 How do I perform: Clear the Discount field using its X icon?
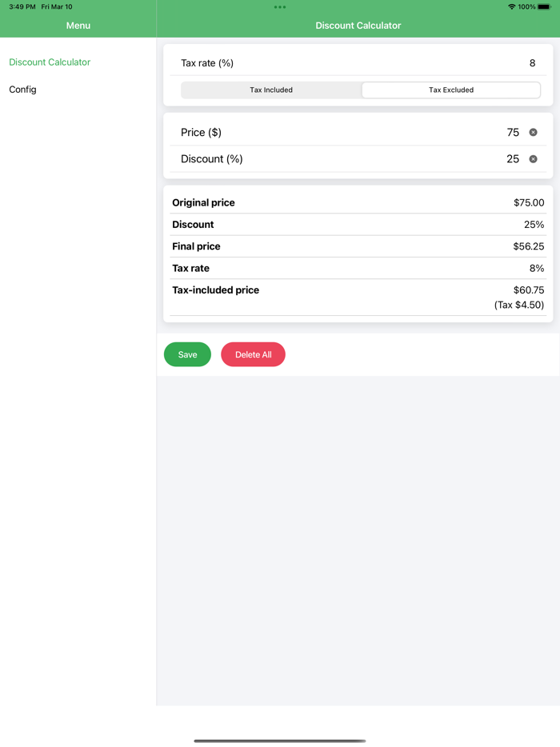[x=533, y=159]
